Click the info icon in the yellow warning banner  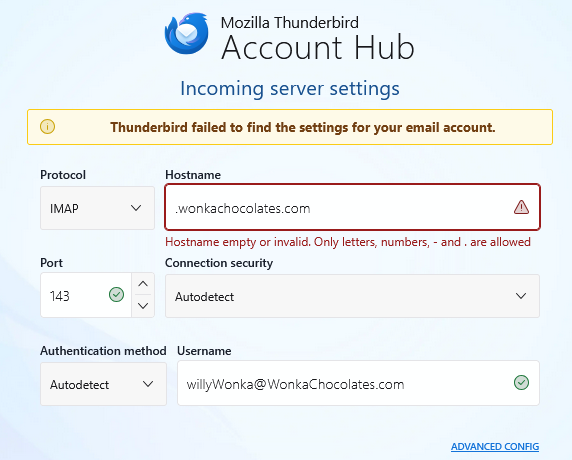[x=47, y=127]
